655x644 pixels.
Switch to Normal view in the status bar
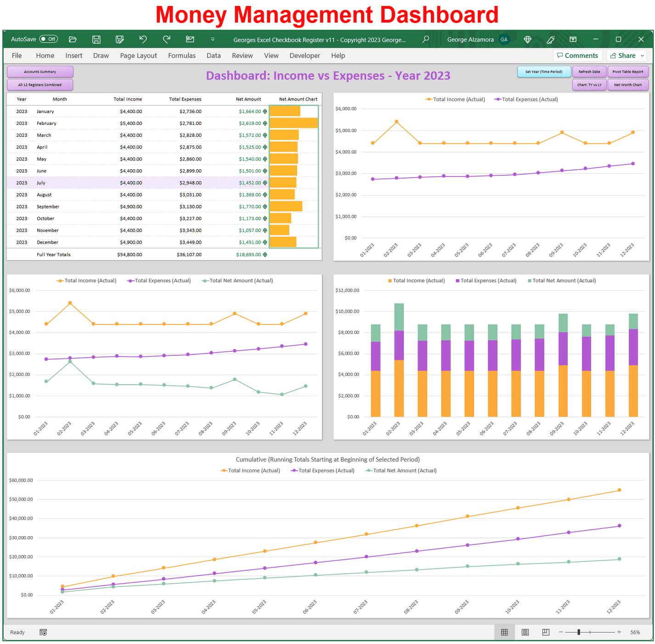[x=504, y=632]
